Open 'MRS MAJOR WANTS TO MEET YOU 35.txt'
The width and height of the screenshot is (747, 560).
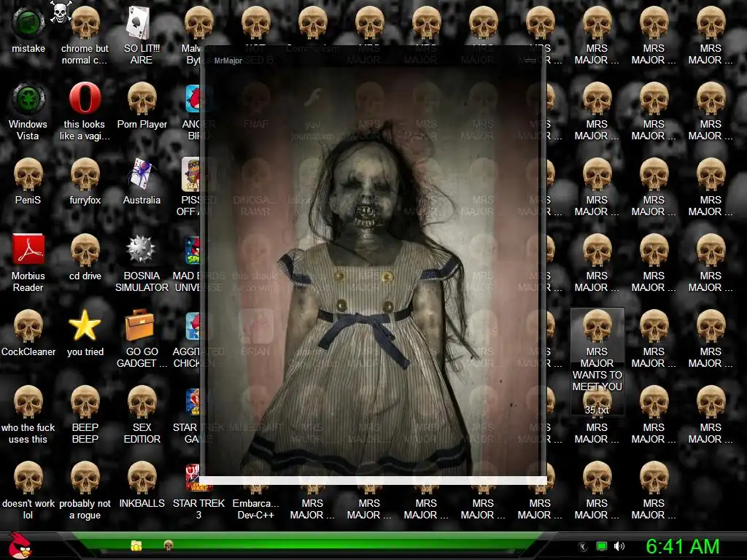tap(597, 362)
